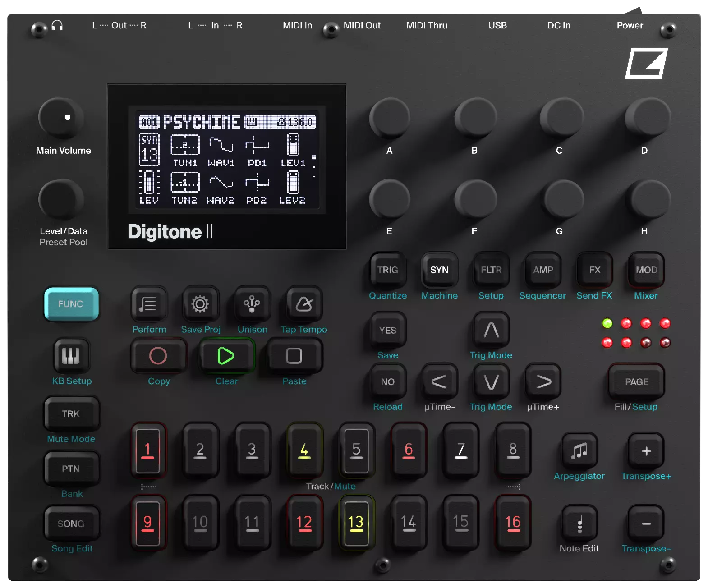Click the Note Edit button

[579, 524]
